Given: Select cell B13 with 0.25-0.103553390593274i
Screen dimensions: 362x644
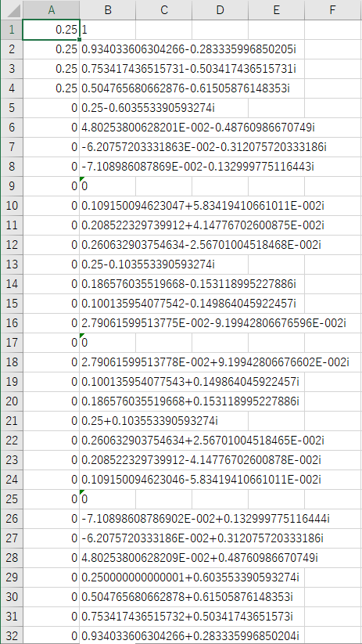Looking at the screenshot, I should pos(108,264).
